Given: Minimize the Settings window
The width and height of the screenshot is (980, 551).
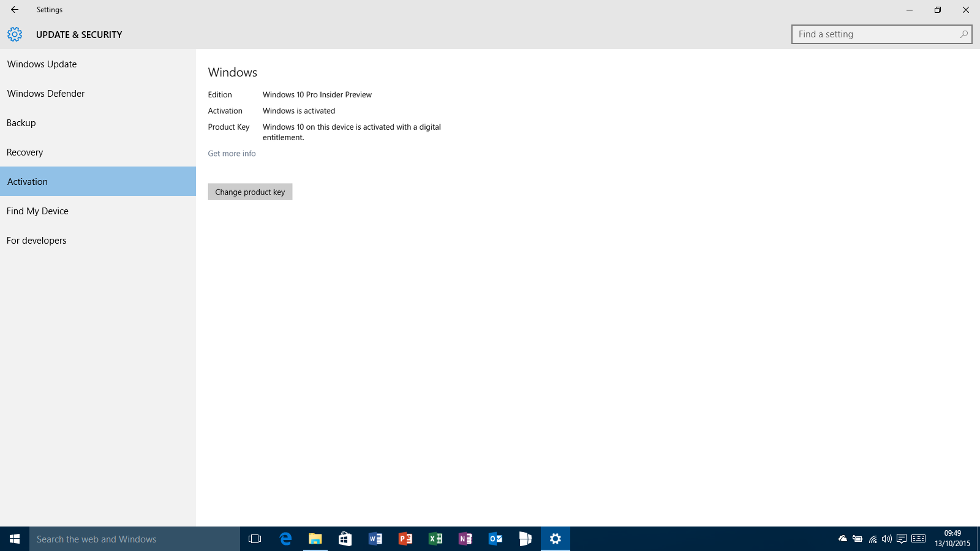Looking at the screenshot, I should point(910,10).
